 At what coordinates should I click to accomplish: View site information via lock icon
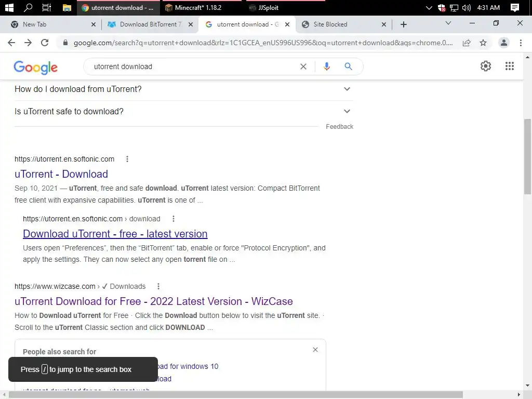click(65, 43)
